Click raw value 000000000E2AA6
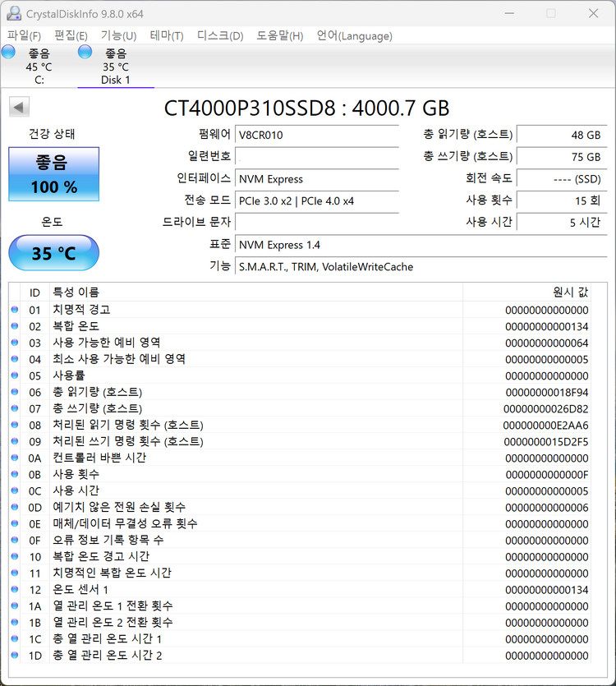The width and height of the screenshot is (616, 686). click(545, 426)
